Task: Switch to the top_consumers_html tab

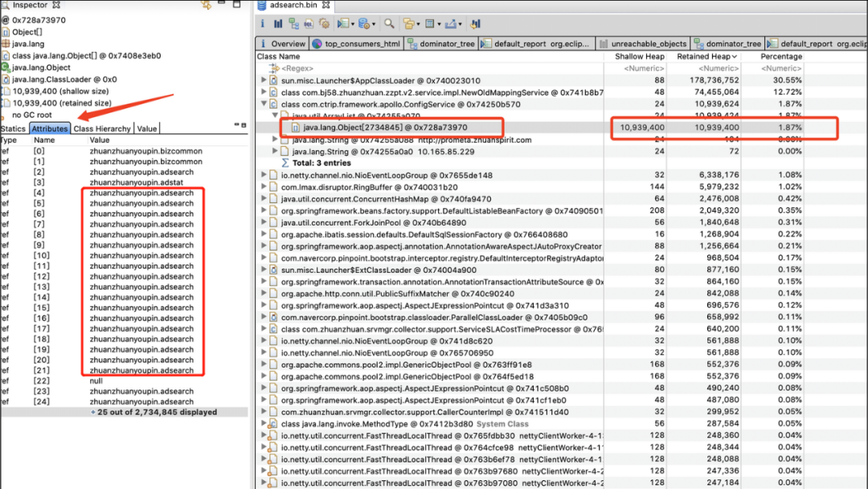Action: click(362, 44)
